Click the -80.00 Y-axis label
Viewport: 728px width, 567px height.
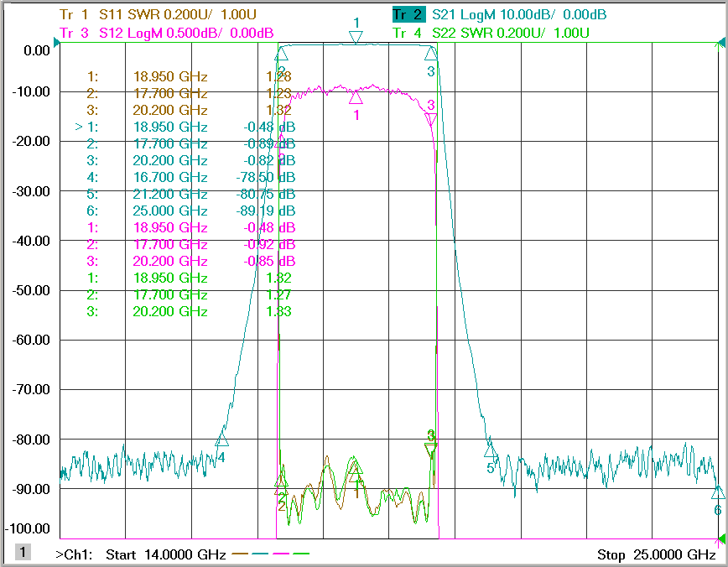pyautogui.click(x=31, y=440)
